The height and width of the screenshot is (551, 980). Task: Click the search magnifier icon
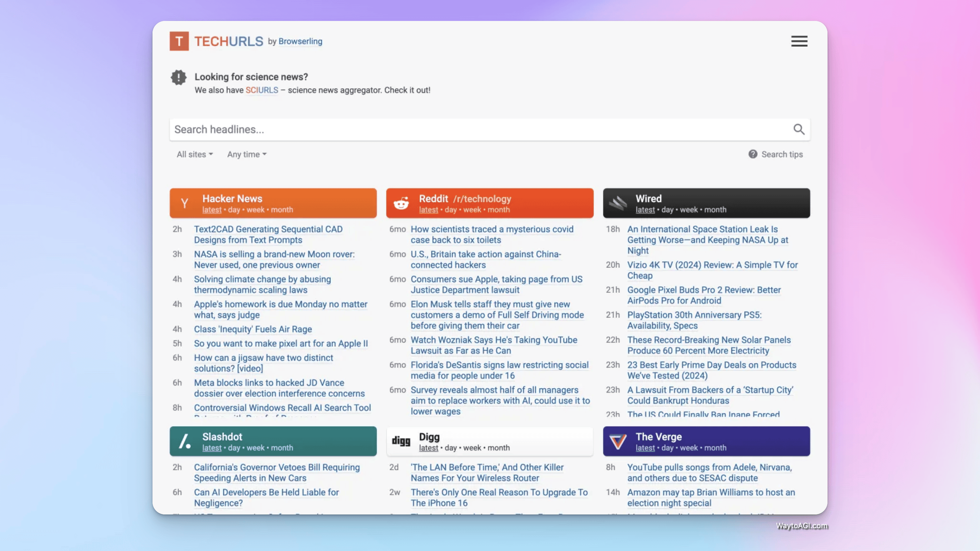(x=798, y=129)
